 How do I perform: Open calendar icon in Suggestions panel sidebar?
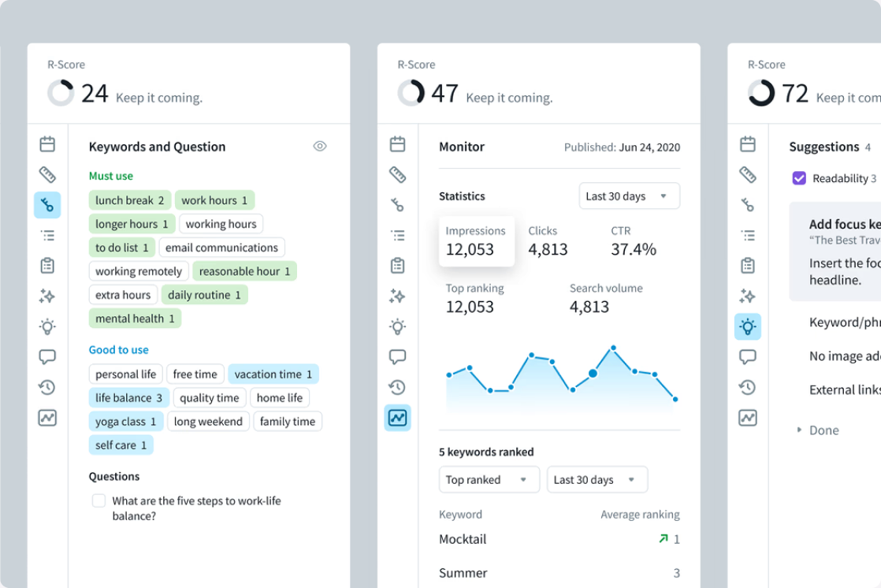point(747,144)
